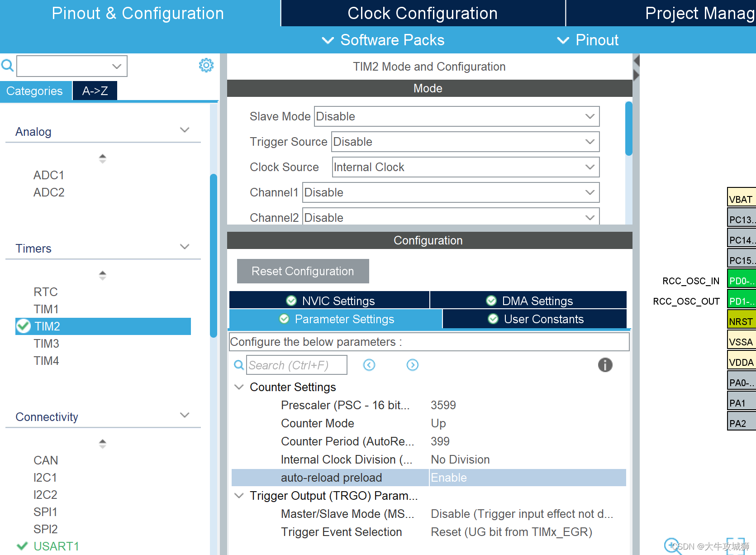The image size is (756, 555).
Task: Click the Counter Mode value Up
Action: (438, 423)
